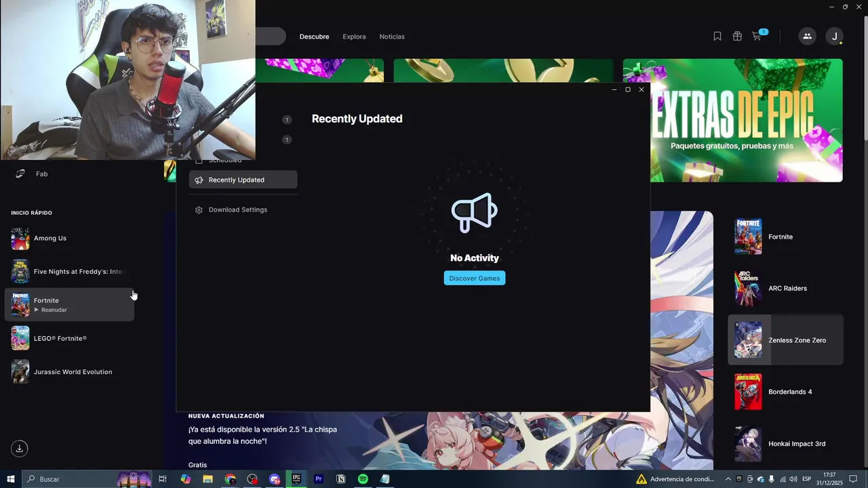
Task: Switch to Chrome in taskbar
Action: pos(231,479)
